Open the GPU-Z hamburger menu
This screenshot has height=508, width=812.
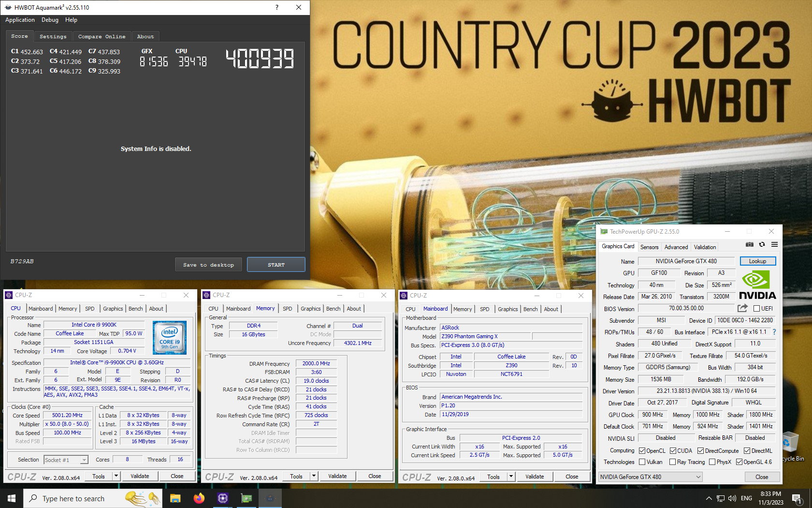pos(774,245)
